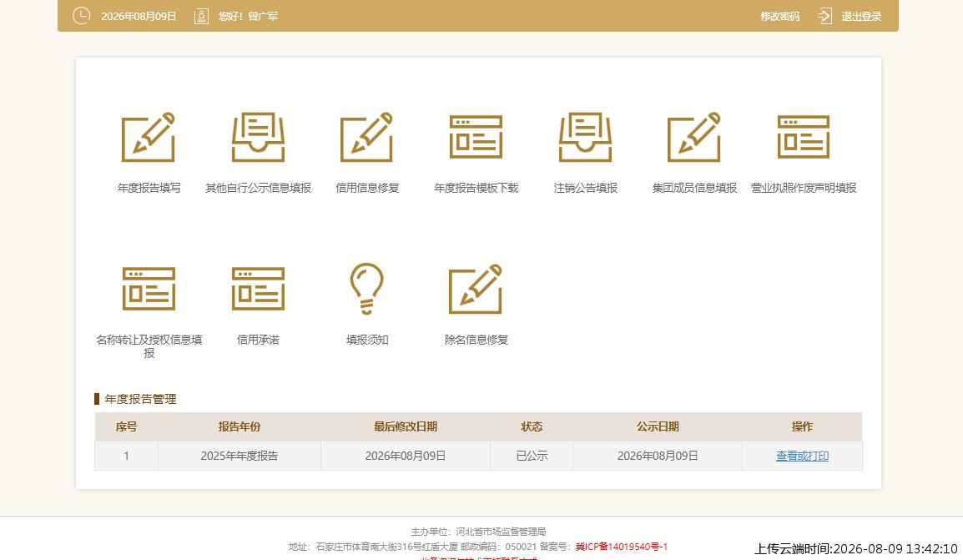Click the user profile icon in header
Screen dimensions: 963x560
tap(201, 17)
